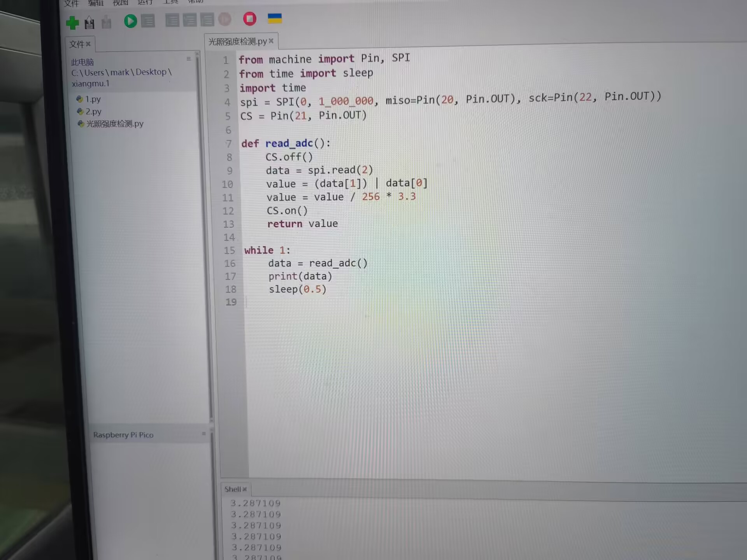Click the Ukraine flag support icon
Image resolution: width=747 pixels, height=560 pixels.
click(275, 18)
